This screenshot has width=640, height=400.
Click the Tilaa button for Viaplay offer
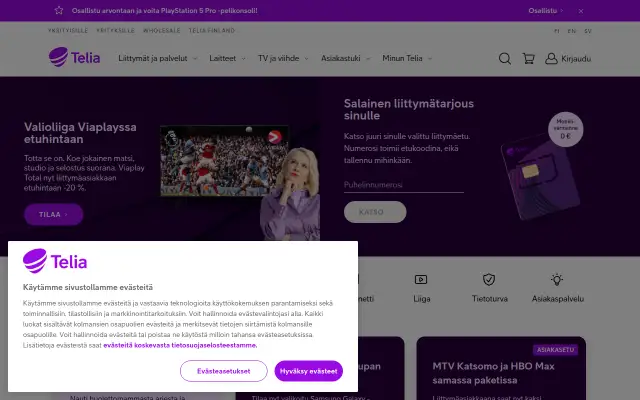point(53,214)
